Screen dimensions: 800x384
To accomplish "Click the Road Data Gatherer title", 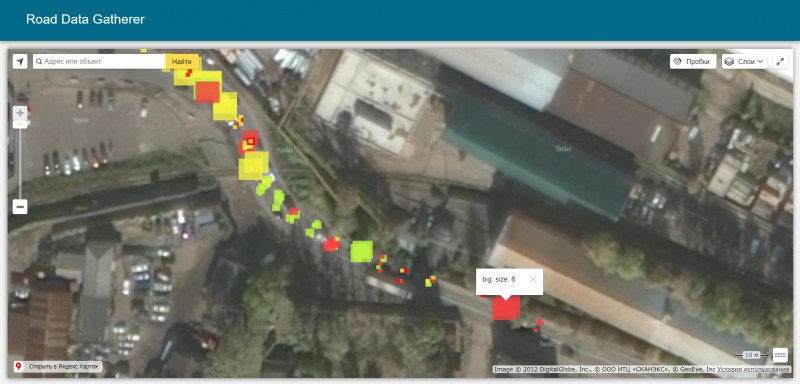I will [85, 20].
